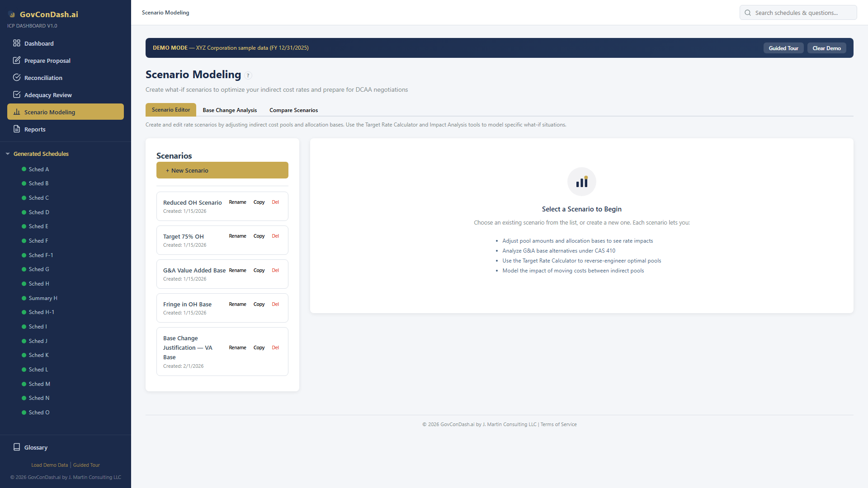Delete the Fringe in OH Base scenario

point(275,305)
